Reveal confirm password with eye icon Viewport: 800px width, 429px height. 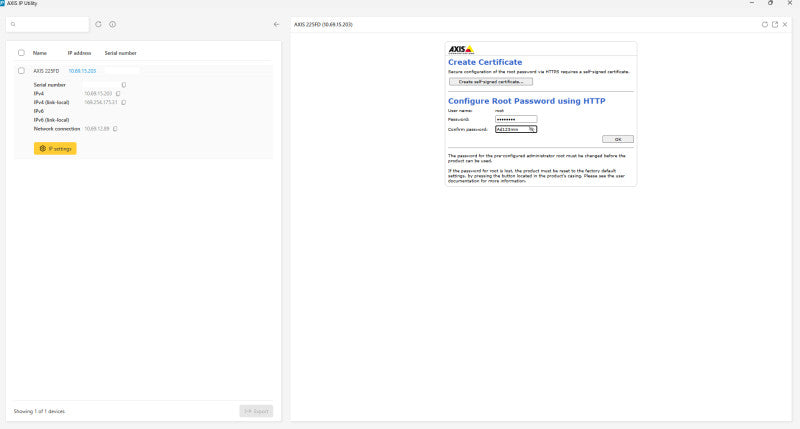tap(532, 129)
